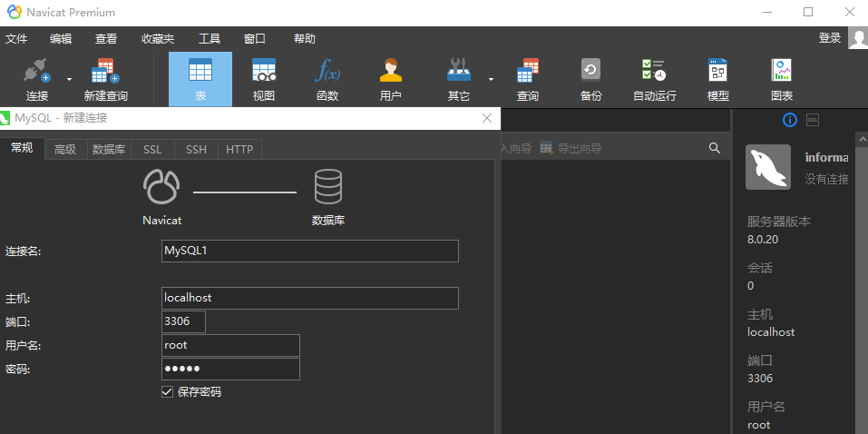Switch to the HTTP tab
This screenshot has height=434, width=868.
pyautogui.click(x=239, y=149)
